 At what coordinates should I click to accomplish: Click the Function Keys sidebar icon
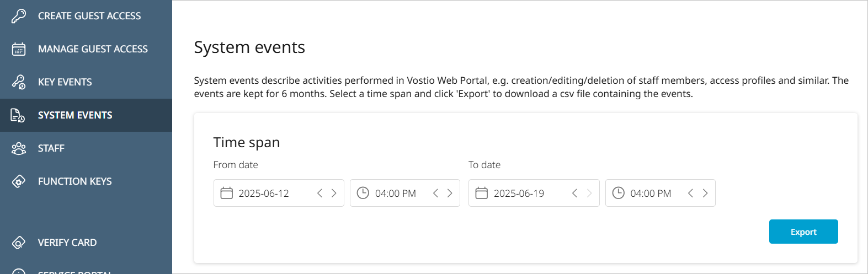19,181
